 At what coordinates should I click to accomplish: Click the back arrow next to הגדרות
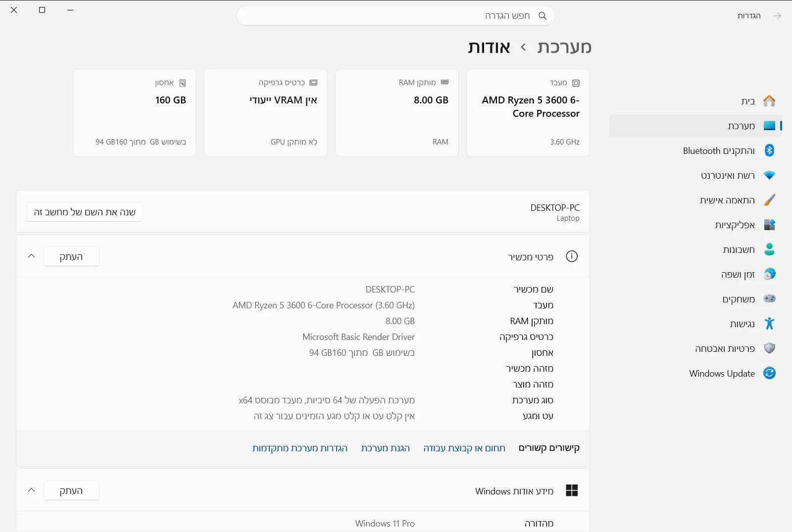point(777,16)
